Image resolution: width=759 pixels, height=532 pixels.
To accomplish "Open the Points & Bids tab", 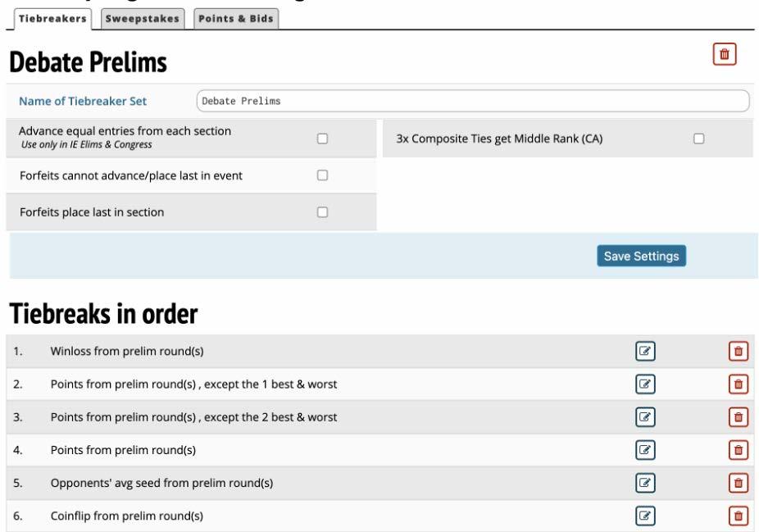I will pyautogui.click(x=235, y=18).
